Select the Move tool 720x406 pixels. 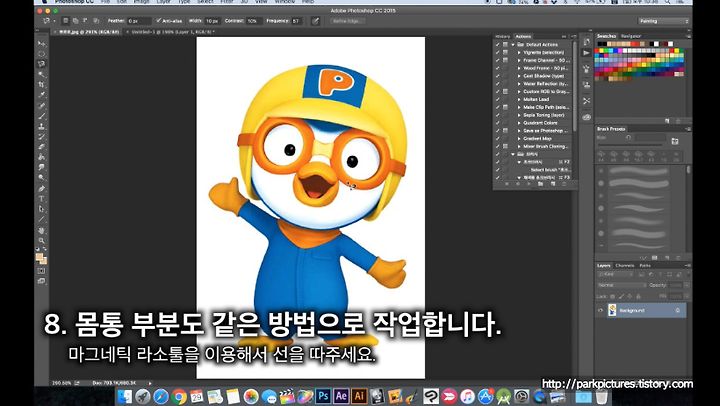click(42, 44)
